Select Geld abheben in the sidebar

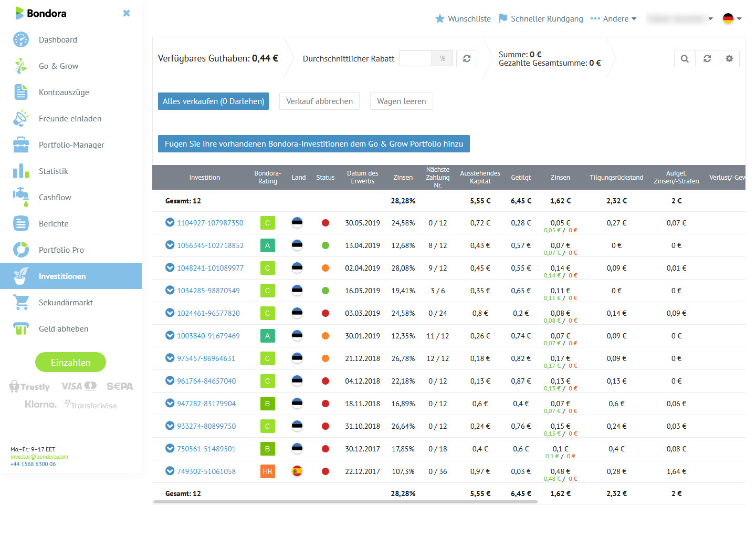[64, 329]
